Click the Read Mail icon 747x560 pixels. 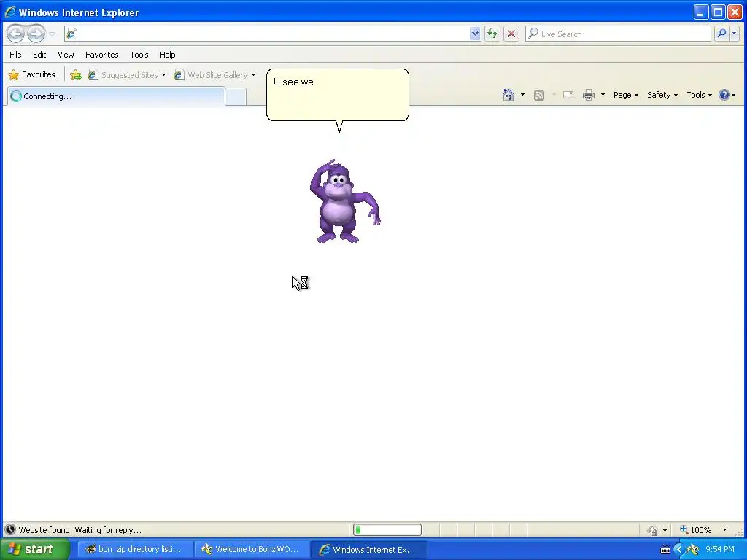point(568,95)
